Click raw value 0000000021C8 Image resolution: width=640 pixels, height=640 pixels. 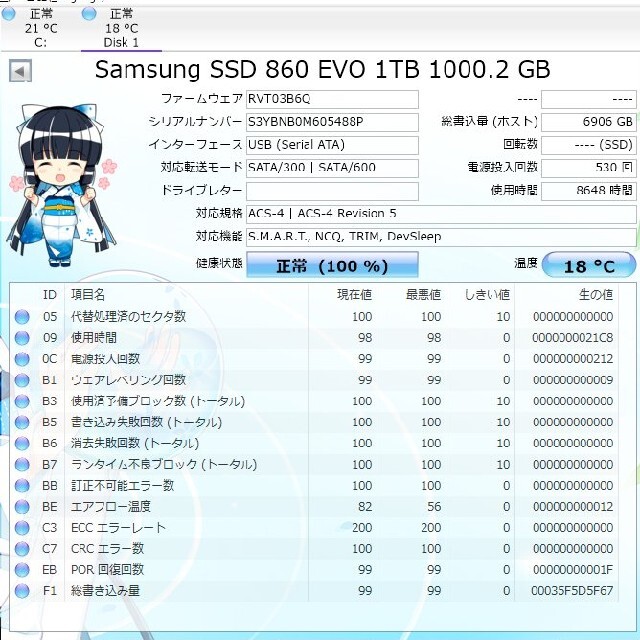click(573, 338)
